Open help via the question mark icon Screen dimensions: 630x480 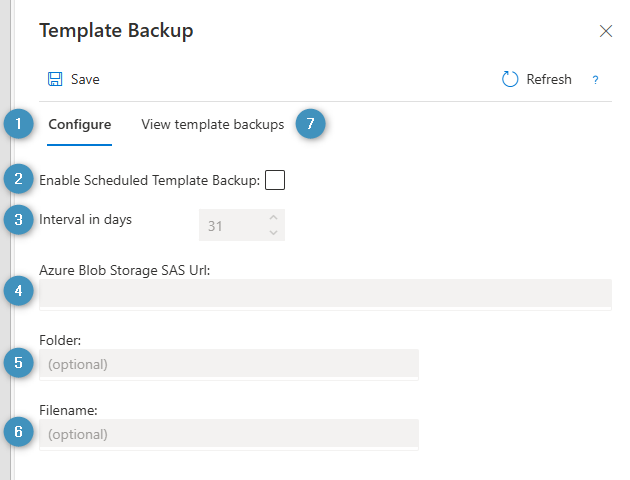click(595, 80)
